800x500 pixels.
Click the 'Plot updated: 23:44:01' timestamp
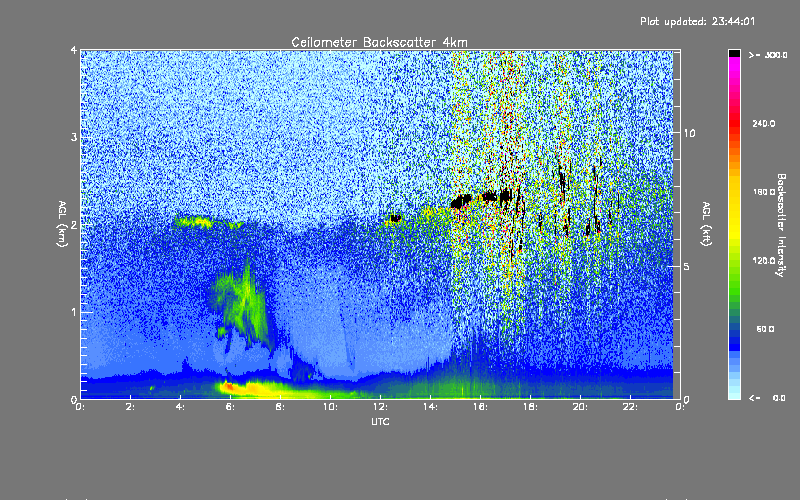(697, 21)
